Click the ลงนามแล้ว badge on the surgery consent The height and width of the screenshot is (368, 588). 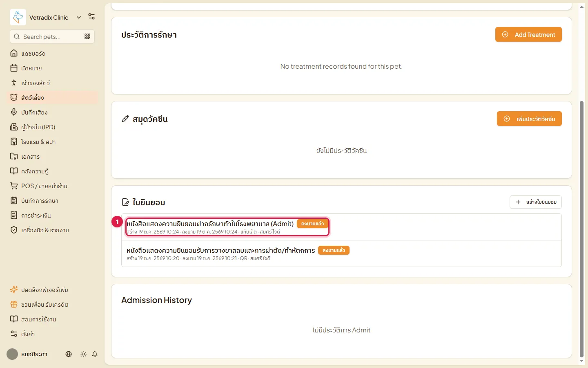click(x=334, y=250)
